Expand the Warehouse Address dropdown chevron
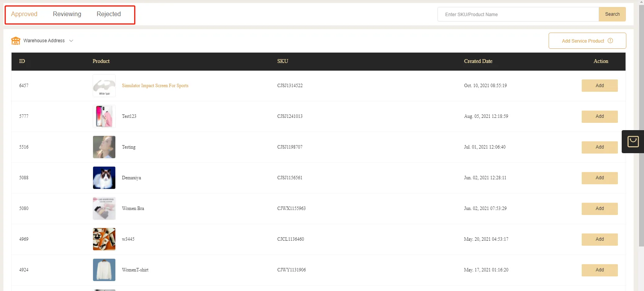Viewport: 644px width, 291px height. click(71, 41)
